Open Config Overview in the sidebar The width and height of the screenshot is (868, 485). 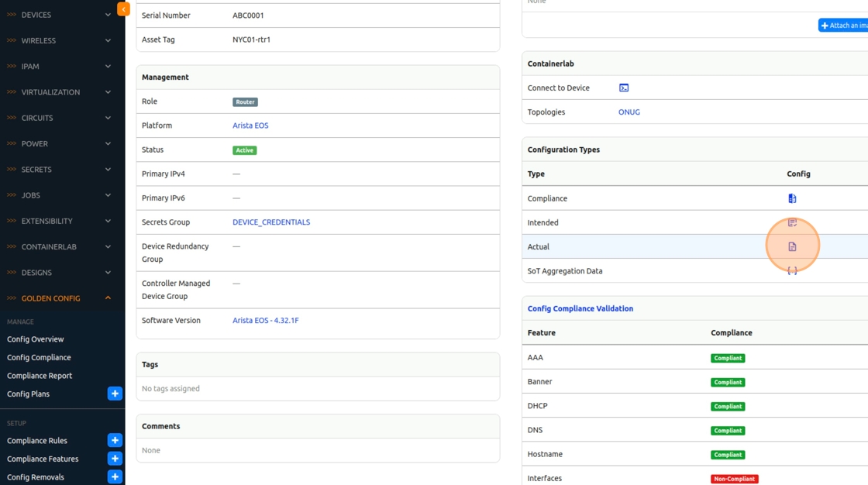point(36,339)
